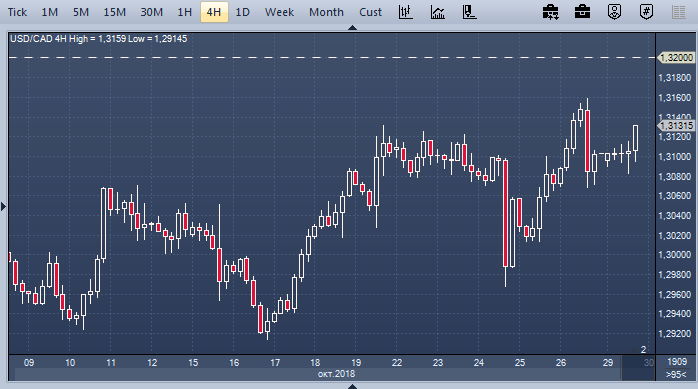Switch chart to Week timeframe
The image size is (698, 389).
tap(279, 12)
